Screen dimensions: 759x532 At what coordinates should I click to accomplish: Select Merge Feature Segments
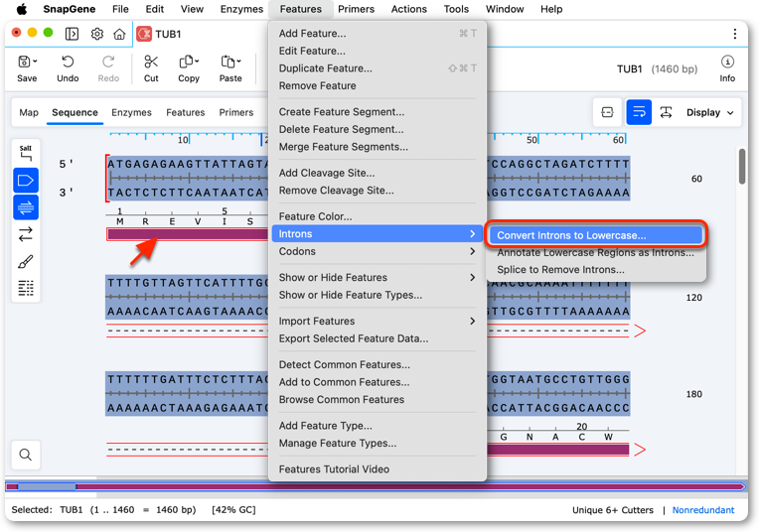point(378,147)
